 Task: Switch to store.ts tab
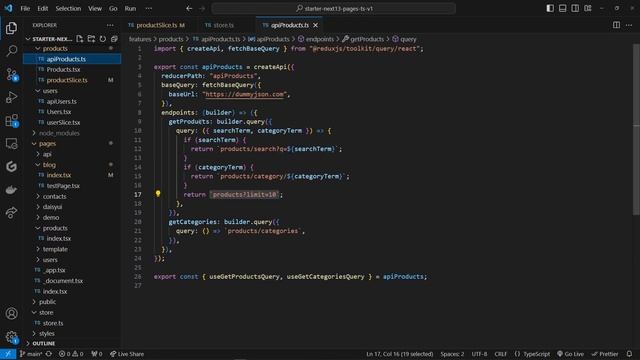pos(223,25)
